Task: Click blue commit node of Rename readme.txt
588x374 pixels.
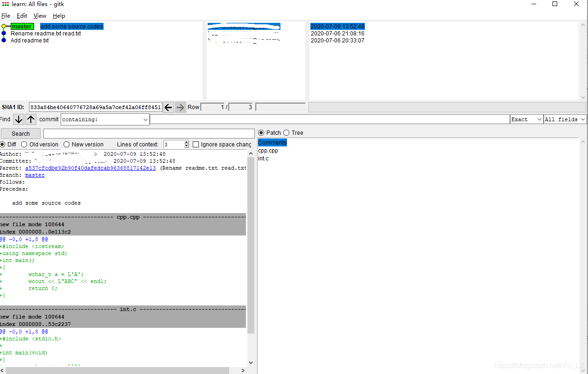Action: click(x=4, y=34)
